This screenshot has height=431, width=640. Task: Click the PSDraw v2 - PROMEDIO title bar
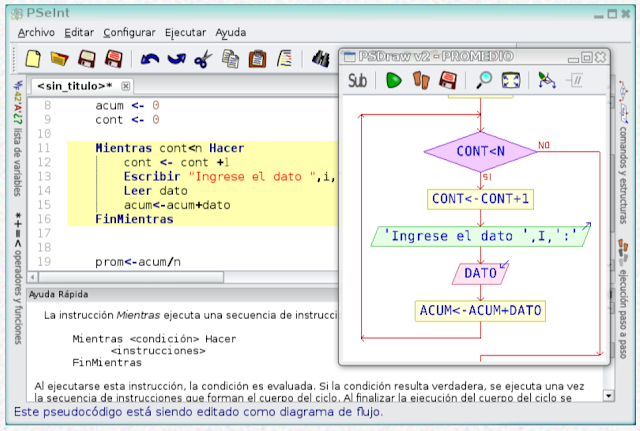tap(436, 57)
